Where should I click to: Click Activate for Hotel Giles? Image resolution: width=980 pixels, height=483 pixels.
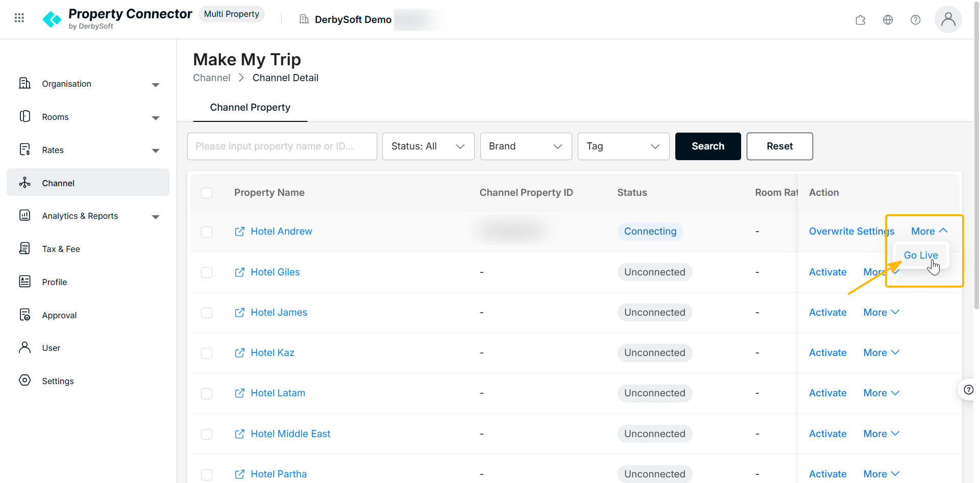(827, 272)
